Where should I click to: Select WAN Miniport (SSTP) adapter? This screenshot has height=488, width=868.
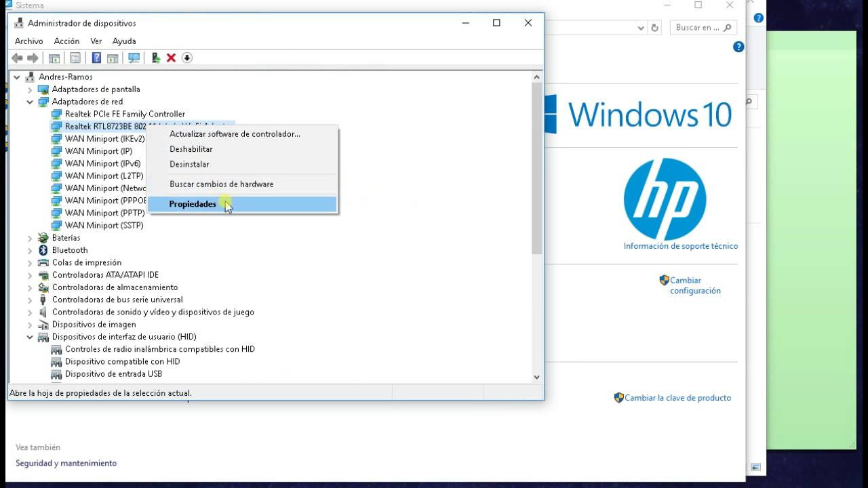click(x=104, y=225)
